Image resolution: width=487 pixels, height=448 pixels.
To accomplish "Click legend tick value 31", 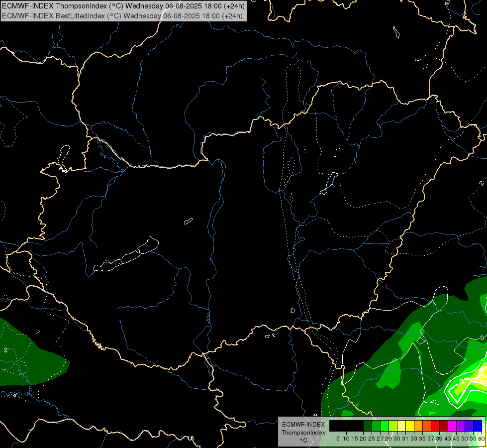I will coord(405,439).
